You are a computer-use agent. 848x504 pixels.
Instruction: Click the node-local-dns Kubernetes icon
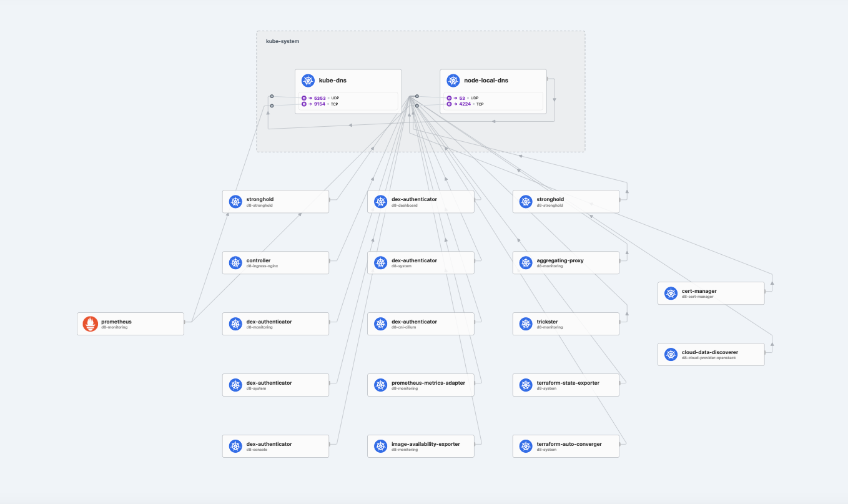453,81
